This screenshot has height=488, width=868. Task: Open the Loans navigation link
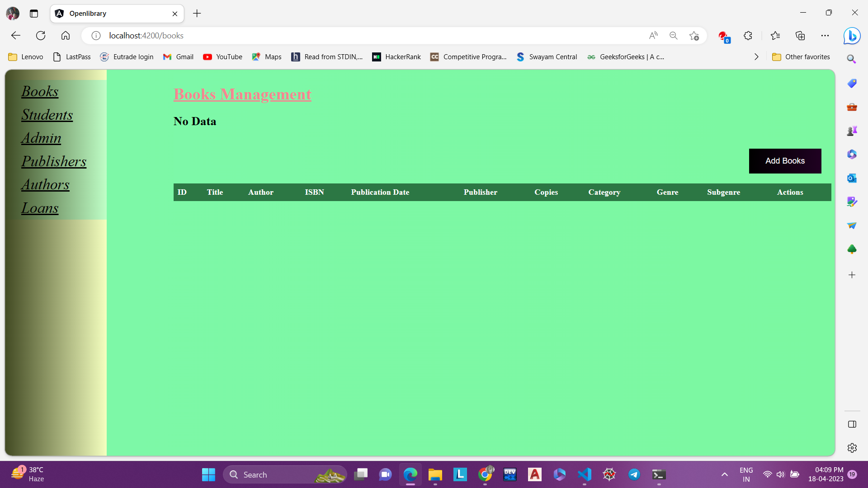click(x=40, y=208)
